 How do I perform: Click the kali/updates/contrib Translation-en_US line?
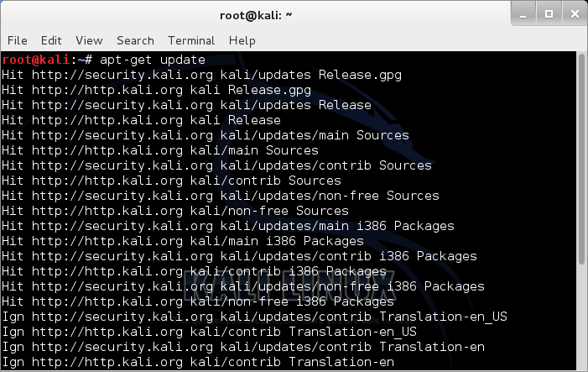tap(255, 317)
